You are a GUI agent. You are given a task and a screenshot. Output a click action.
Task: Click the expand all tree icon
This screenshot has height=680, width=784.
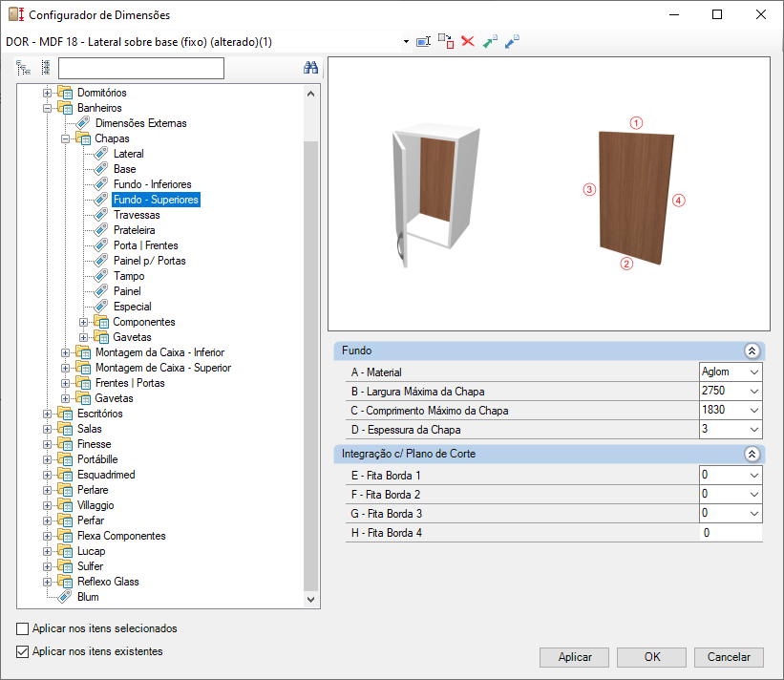click(x=23, y=68)
